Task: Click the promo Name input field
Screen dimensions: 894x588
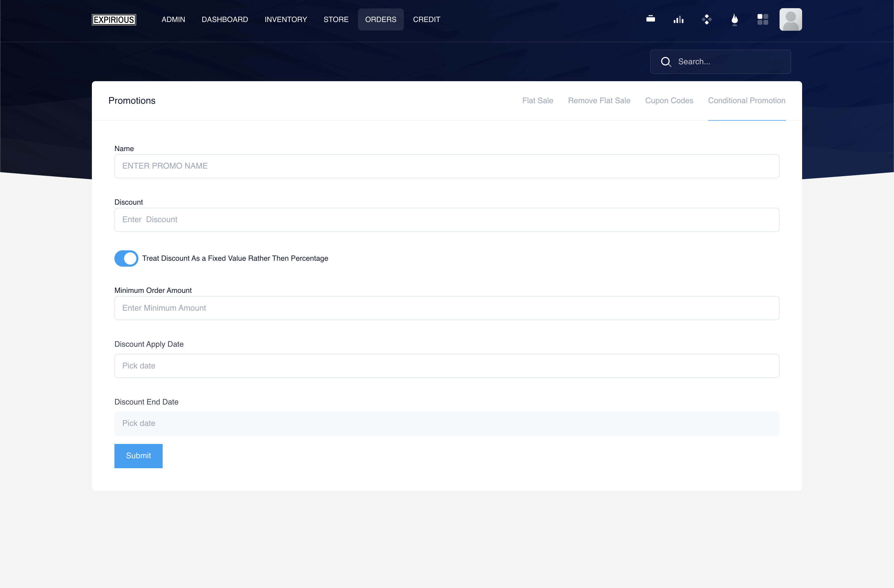Action: [447, 166]
